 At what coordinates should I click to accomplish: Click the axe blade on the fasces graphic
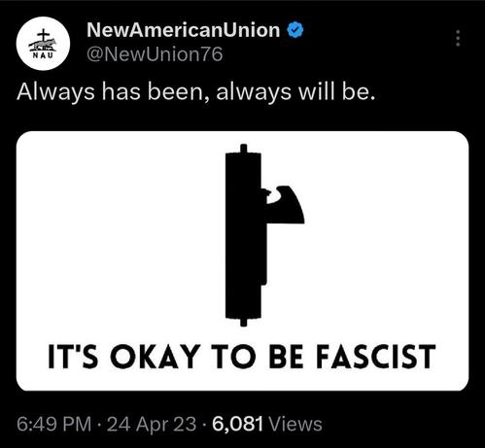click(285, 205)
